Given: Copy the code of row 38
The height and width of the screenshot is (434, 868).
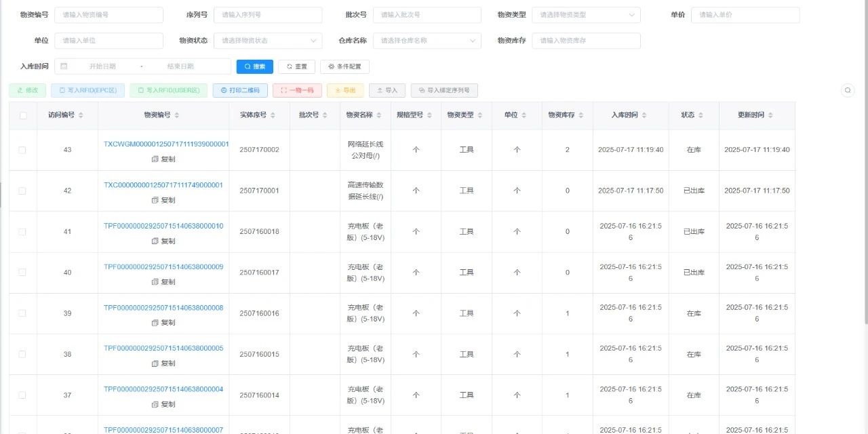Looking at the screenshot, I should pos(163,363).
